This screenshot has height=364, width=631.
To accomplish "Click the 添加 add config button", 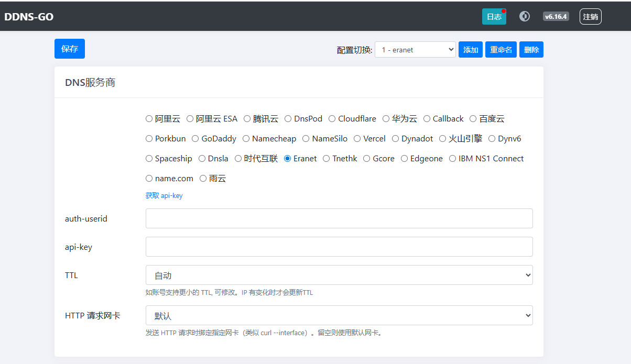I will coord(471,50).
